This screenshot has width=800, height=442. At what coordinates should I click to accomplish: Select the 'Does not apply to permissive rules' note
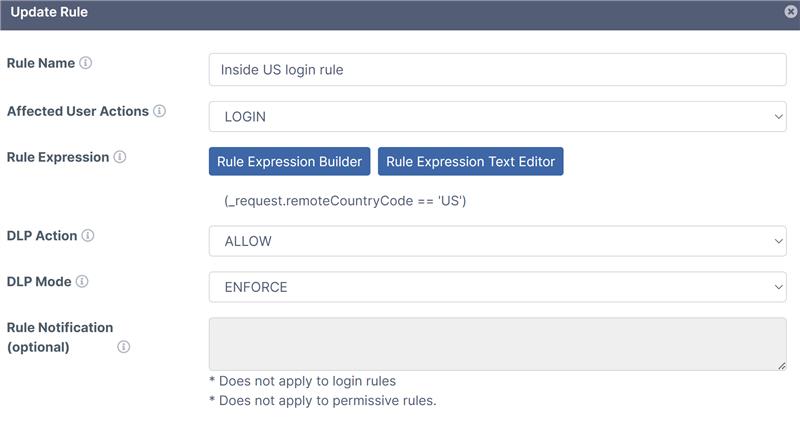tap(322, 401)
